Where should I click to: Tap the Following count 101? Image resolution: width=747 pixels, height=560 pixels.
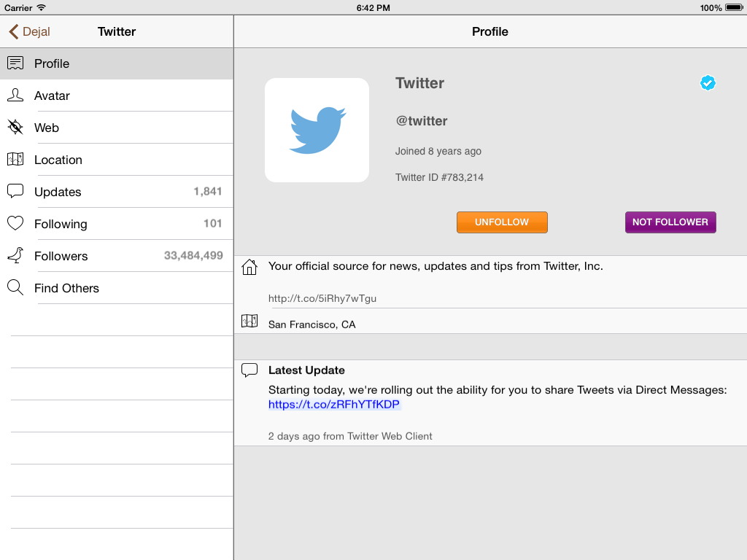point(213,223)
